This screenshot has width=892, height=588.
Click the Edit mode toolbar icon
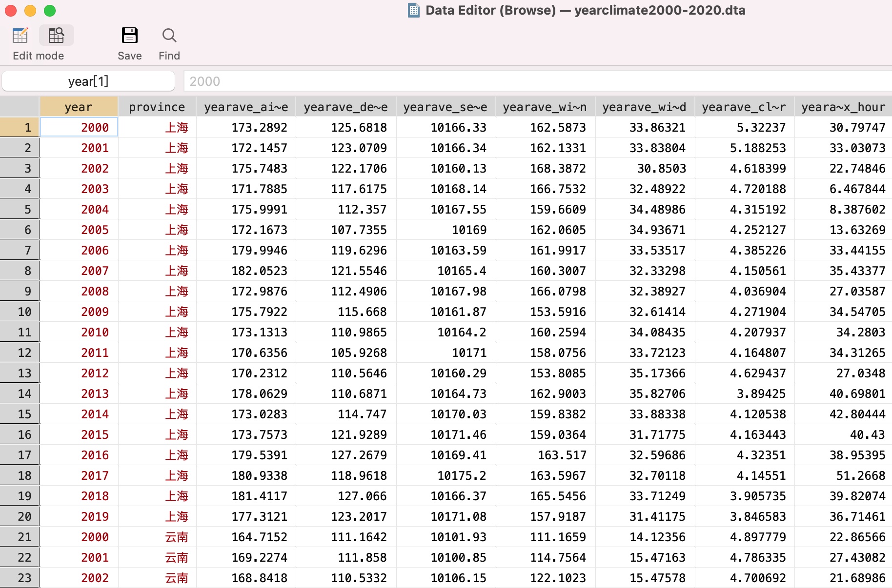click(20, 36)
